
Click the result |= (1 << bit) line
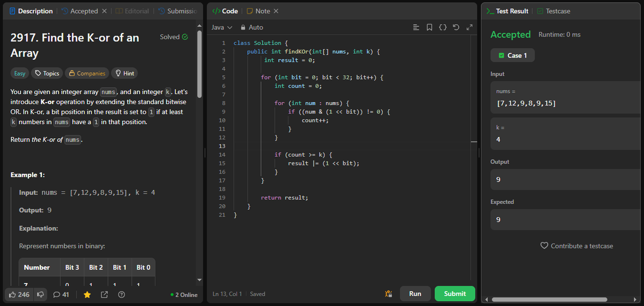pos(324,163)
